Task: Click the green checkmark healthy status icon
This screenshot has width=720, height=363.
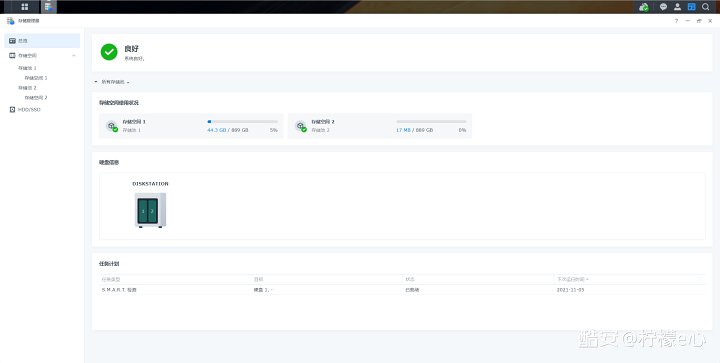Action: 109,52
